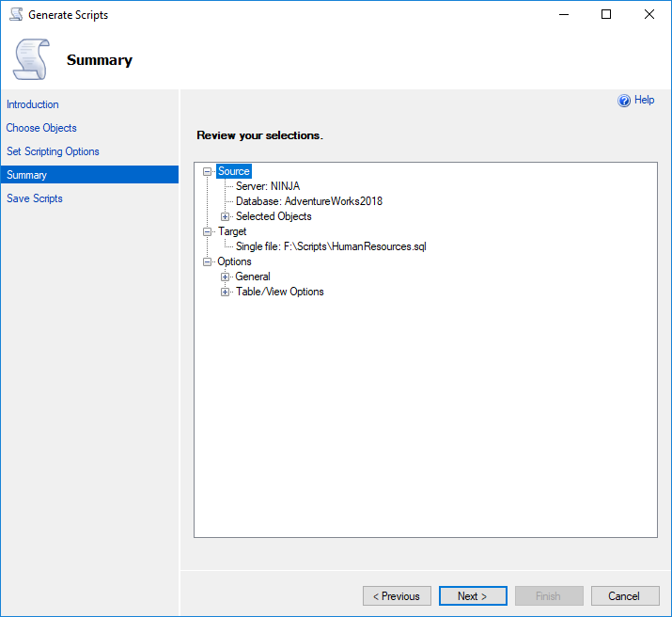672x617 pixels.
Task: Select the Database: AdventureWorks2018 entry
Action: click(x=308, y=201)
